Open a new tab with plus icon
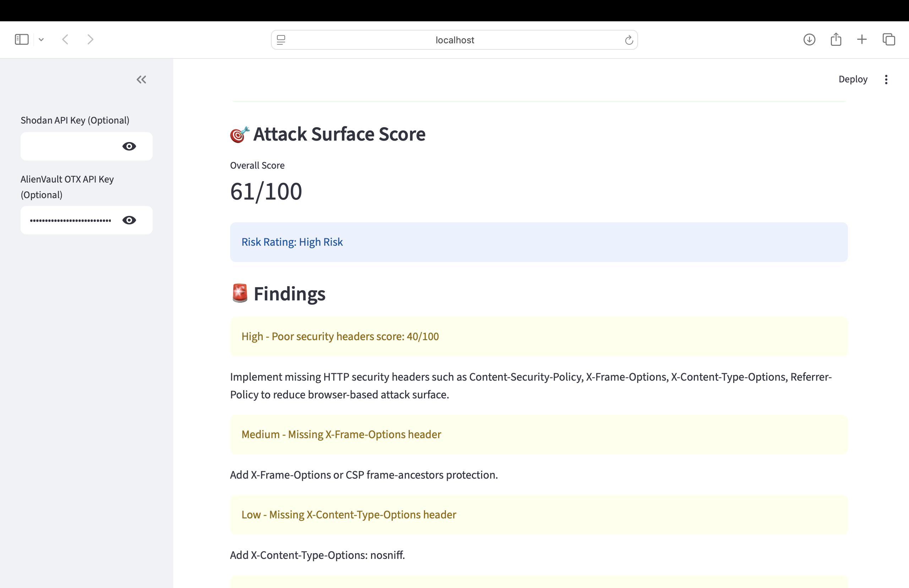The image size is (909, 588). point(862,39)
